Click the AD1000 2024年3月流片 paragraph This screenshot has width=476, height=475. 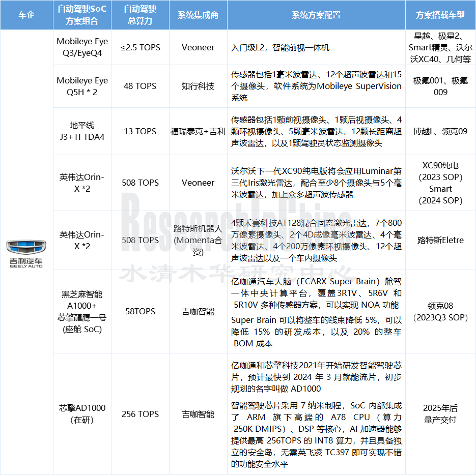[316, 377]
